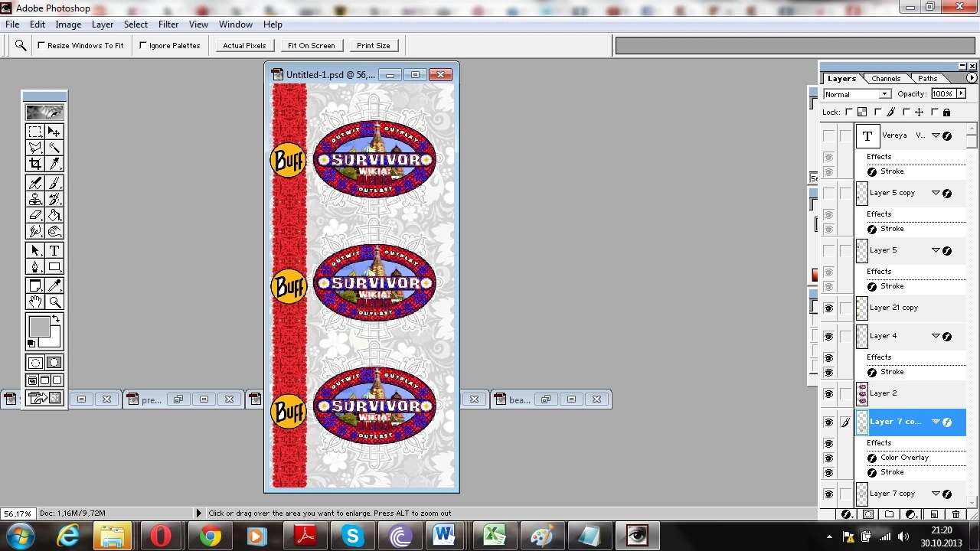Hide the Layer 21 copy layer
Viewport: 980px width, 551px height.
[828, 308]
